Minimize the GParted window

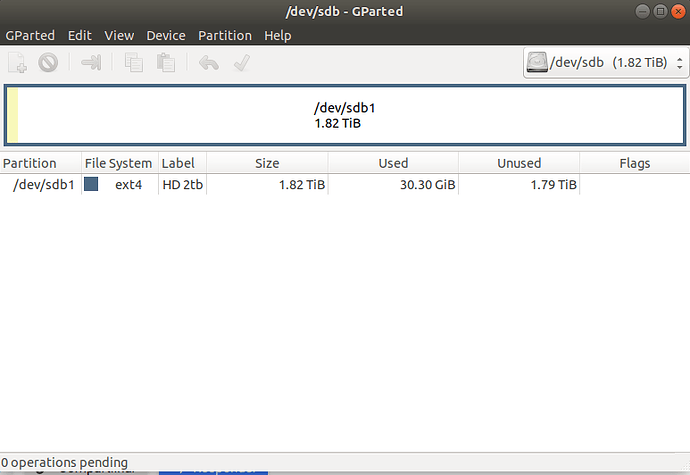pyautogui.click(x=642, y=11)
